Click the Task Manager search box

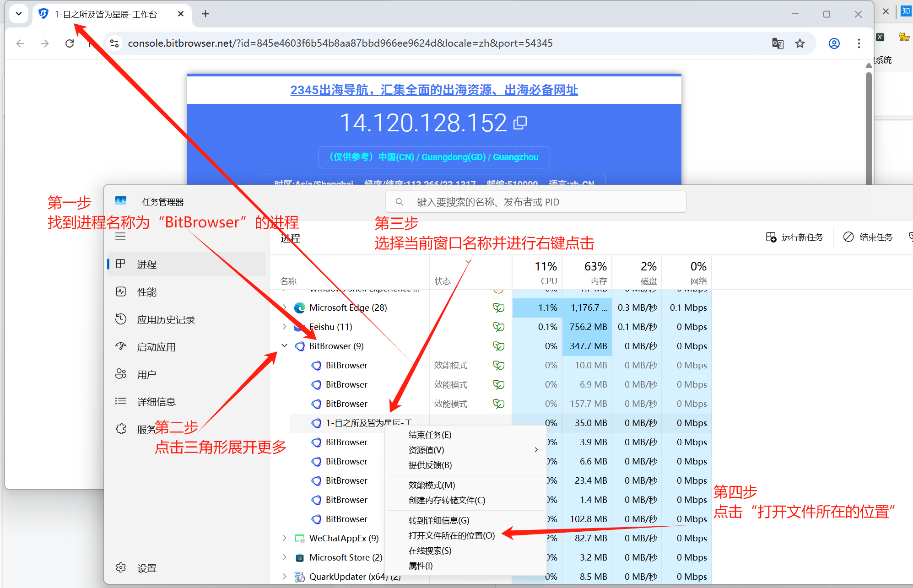pos(535,202)
